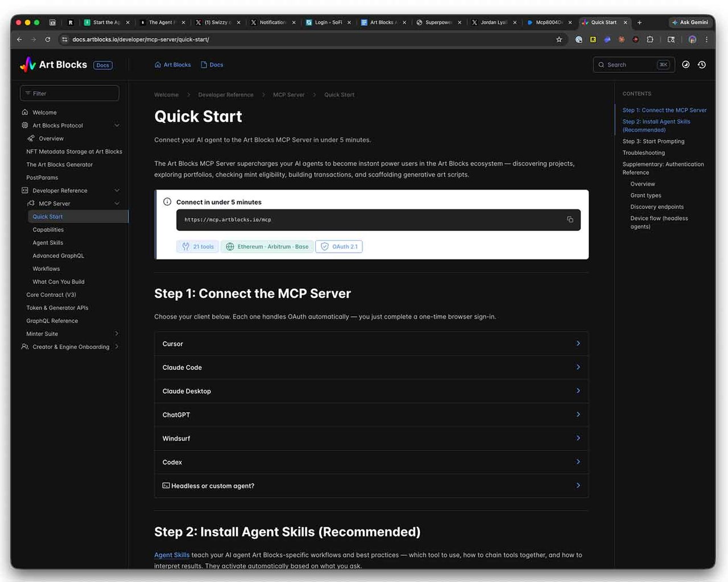Click the Art Blocks home icon link
The width and height of the screenshot is (728, 582).
[x=173, y=65]
